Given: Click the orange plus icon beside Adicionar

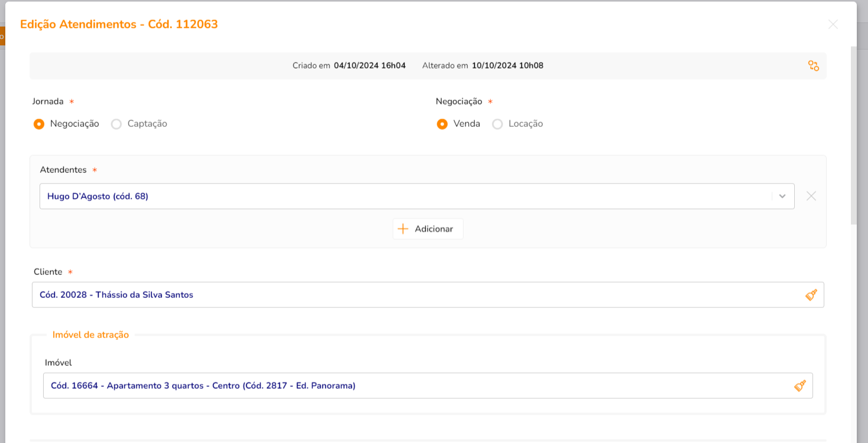Looking at the screenshot, I should [403, 229].
